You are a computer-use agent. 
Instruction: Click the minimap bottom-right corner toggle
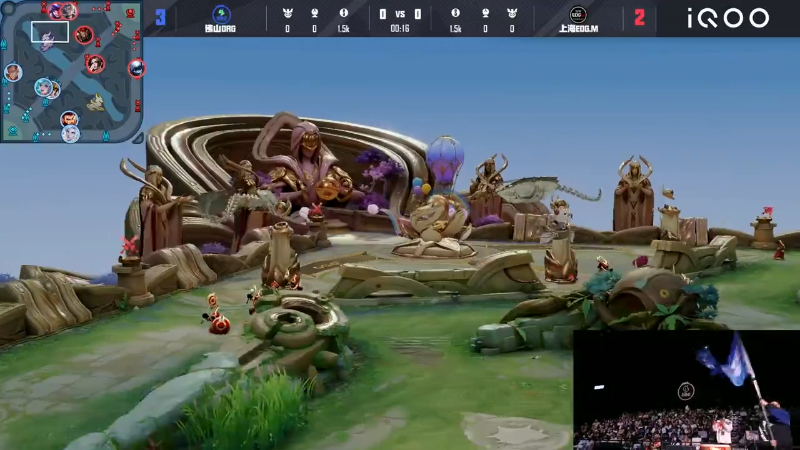click(x=138, y=137)
